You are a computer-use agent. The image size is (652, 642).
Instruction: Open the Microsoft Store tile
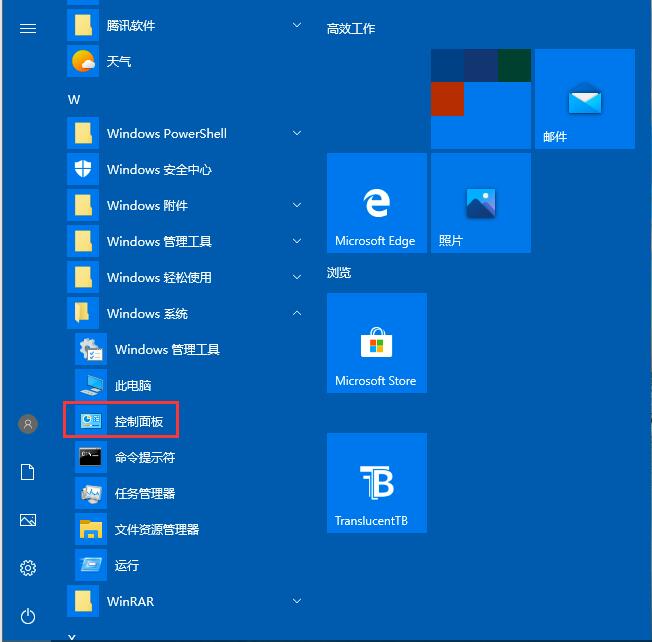point(376,343)
